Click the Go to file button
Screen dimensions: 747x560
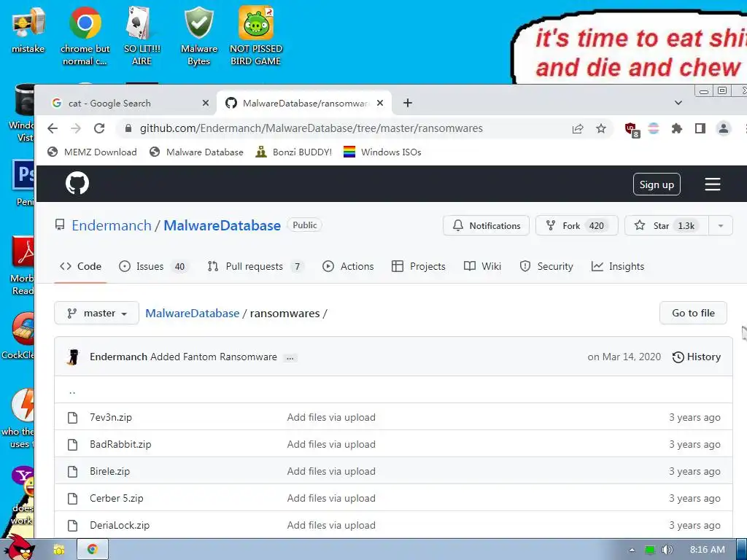click(693, 313)
